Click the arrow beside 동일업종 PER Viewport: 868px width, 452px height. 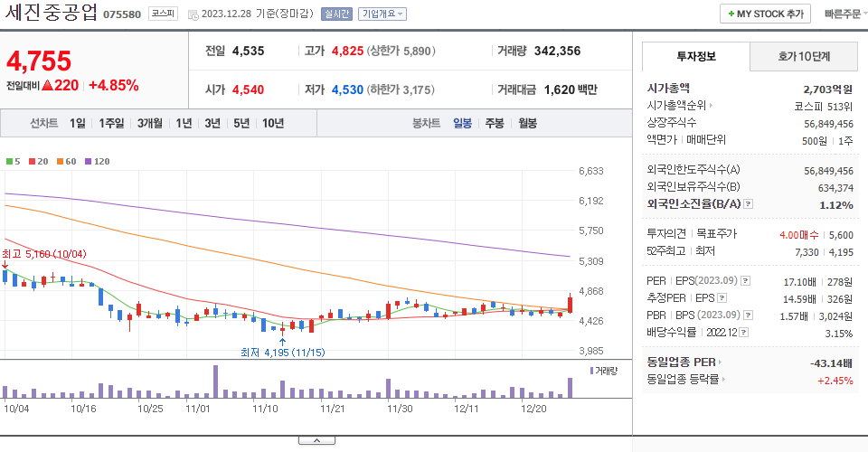pyautogui.click(x=721, y=363)
